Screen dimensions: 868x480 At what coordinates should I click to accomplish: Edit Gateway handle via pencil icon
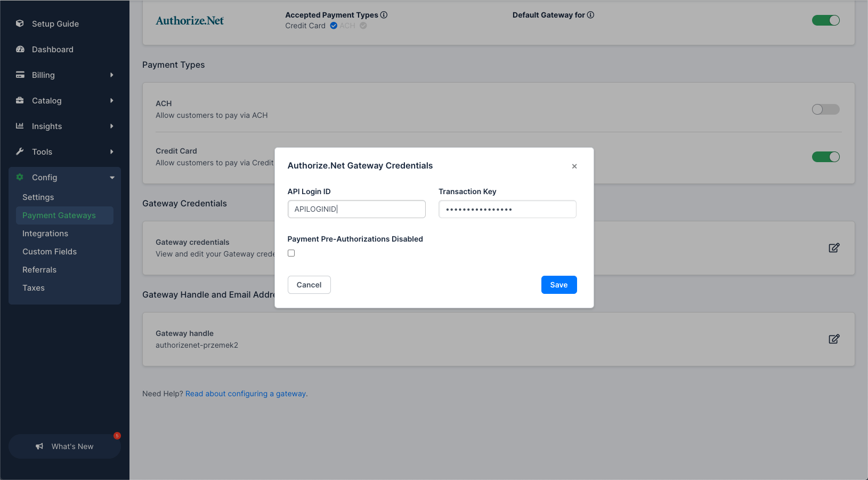pyautogui.click(x=834, y=339)
